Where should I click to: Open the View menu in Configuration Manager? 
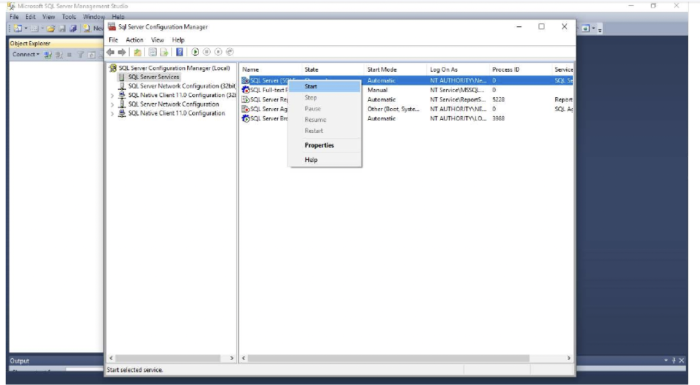click(x=157, y=40)
